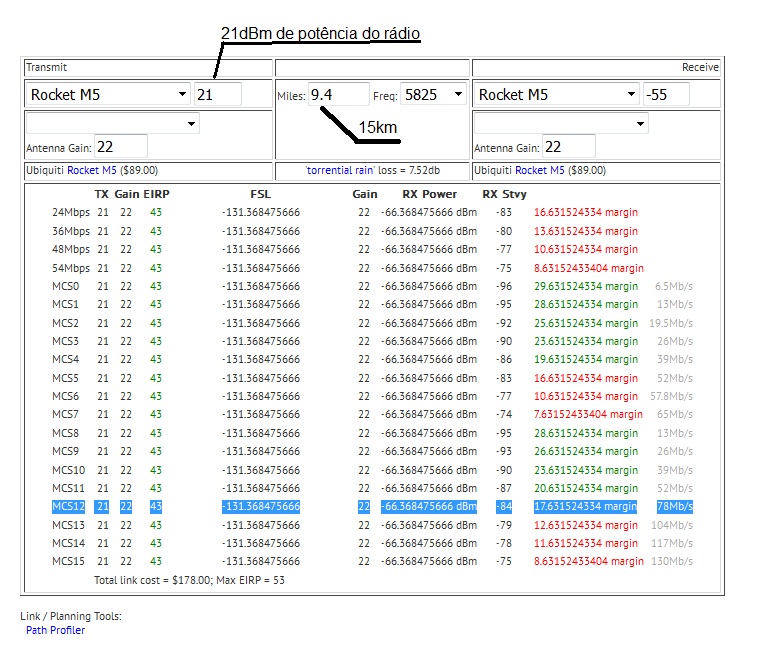Click the 130Mb/s rate for MCS15
Image resolution: width=757 pixels, height=651 pixels.
[672, 562]
